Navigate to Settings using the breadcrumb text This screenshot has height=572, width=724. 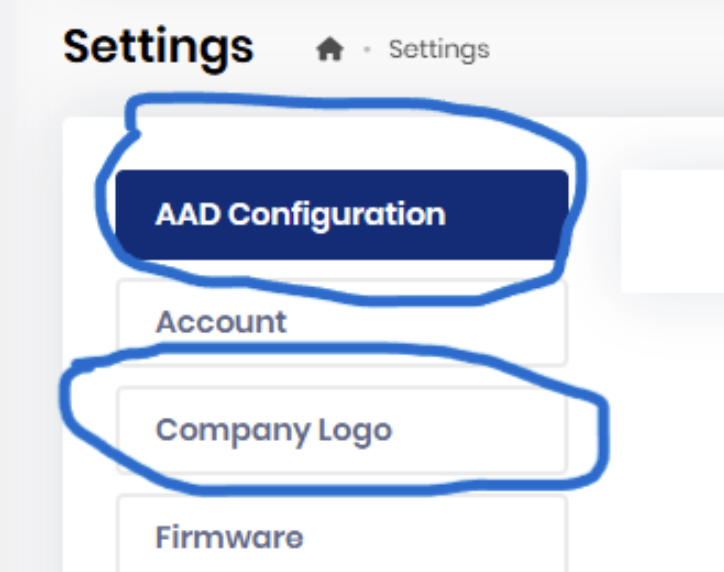[x=439, y=49]
